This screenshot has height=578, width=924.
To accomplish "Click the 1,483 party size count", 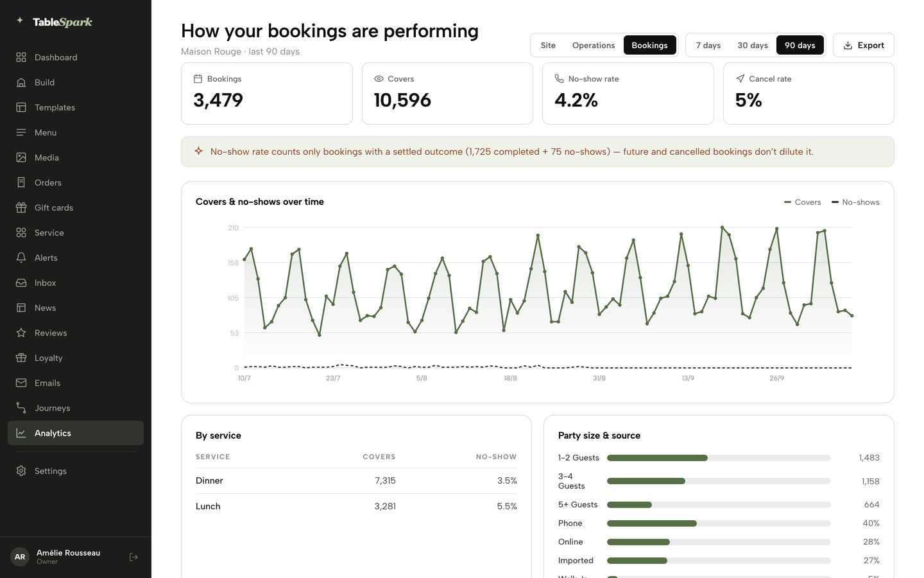I will click(x=869, y=458).
